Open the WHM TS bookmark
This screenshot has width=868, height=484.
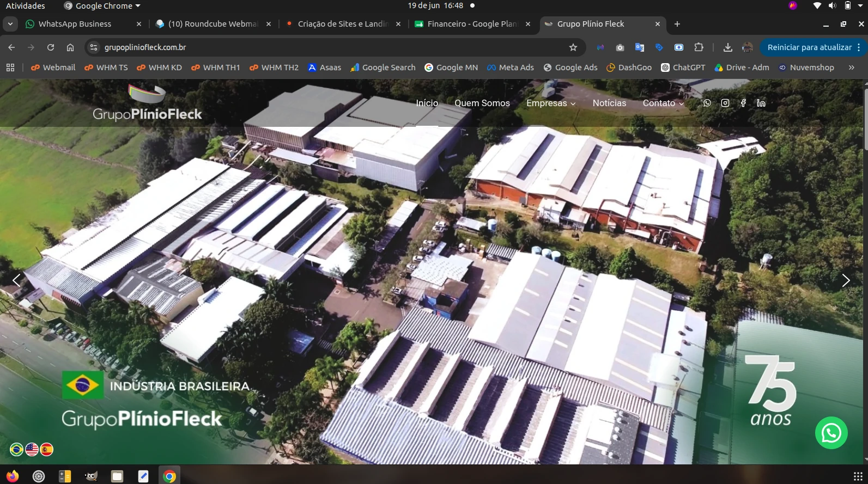click(x=106, y=68)
